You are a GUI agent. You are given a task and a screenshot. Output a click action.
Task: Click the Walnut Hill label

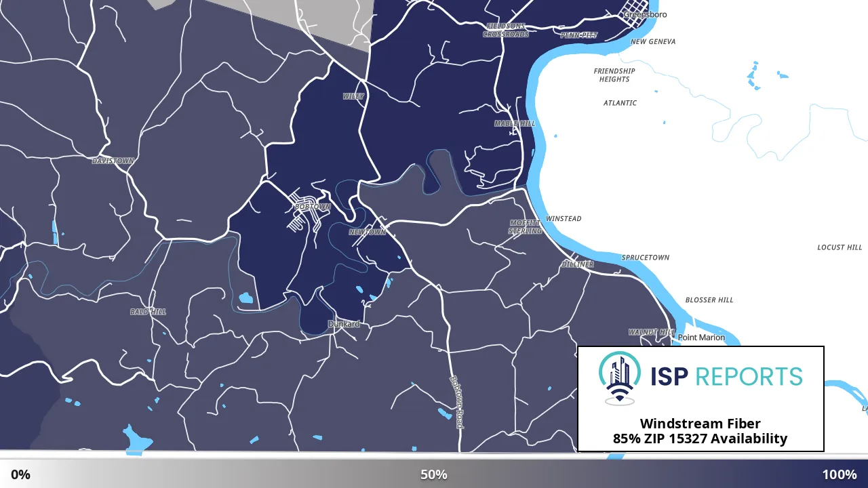652,332
